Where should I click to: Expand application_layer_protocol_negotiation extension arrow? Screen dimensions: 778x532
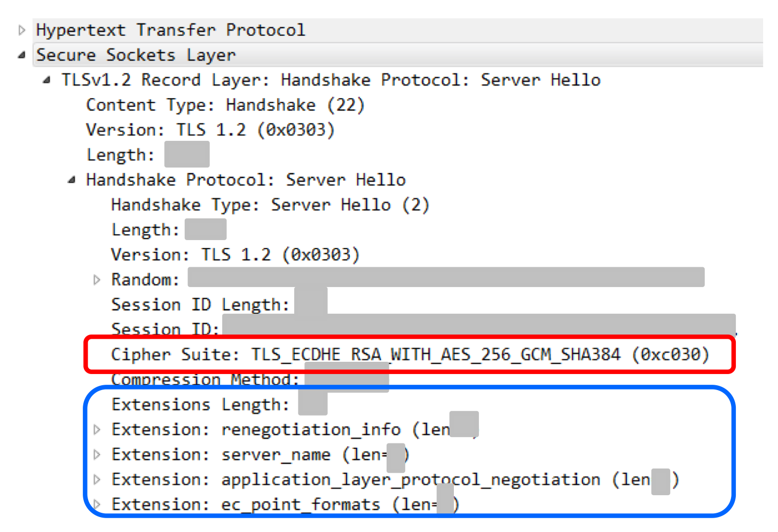point(97,480)
